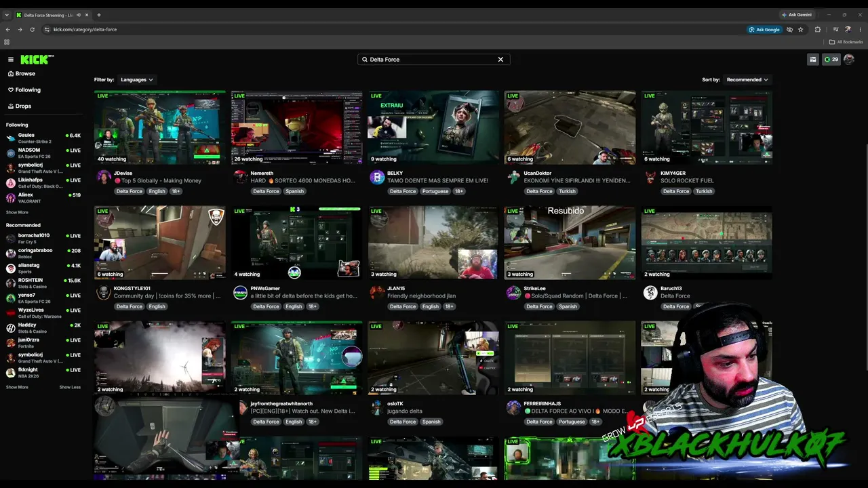Click Delta Force tag under KIMY4GER
868x488 pixels.
[675, 191]
